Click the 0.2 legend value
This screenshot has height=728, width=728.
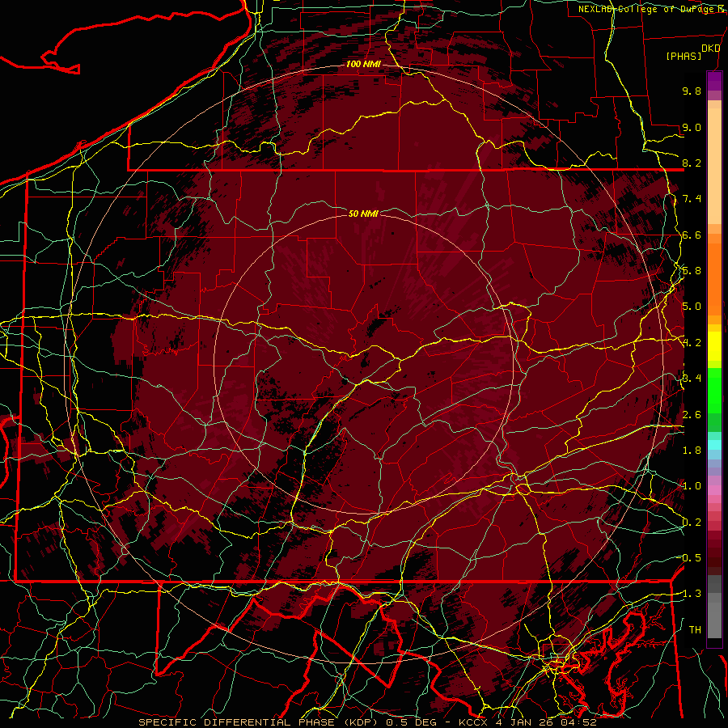(692, 523)
